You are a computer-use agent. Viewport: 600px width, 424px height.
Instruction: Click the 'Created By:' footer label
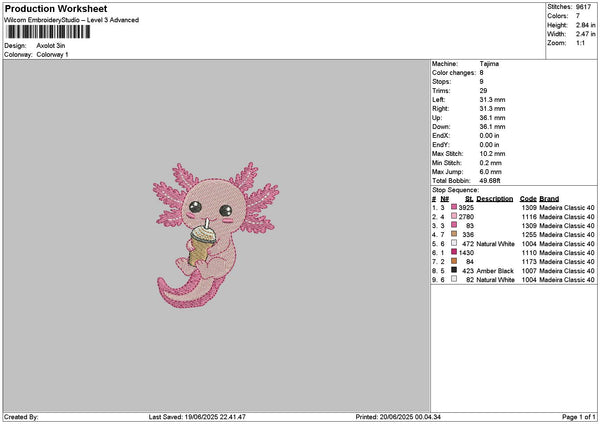click(x=21, y=417)
